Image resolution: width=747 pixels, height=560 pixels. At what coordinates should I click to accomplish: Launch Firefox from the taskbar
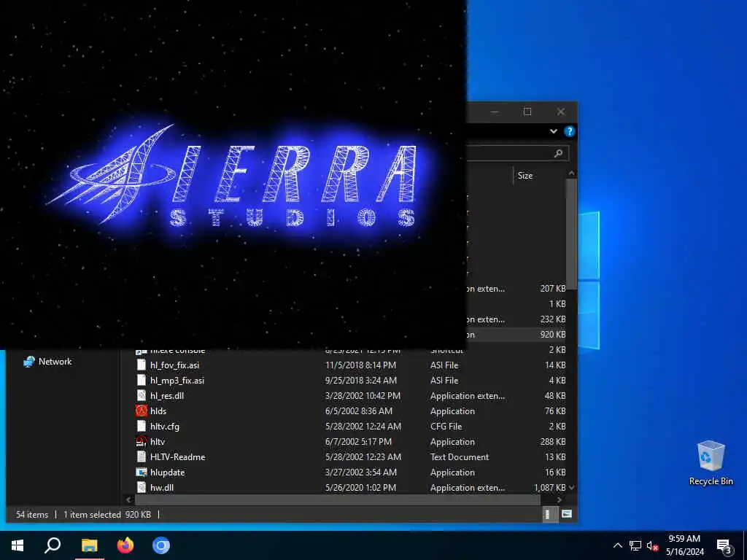coord(125,545)
